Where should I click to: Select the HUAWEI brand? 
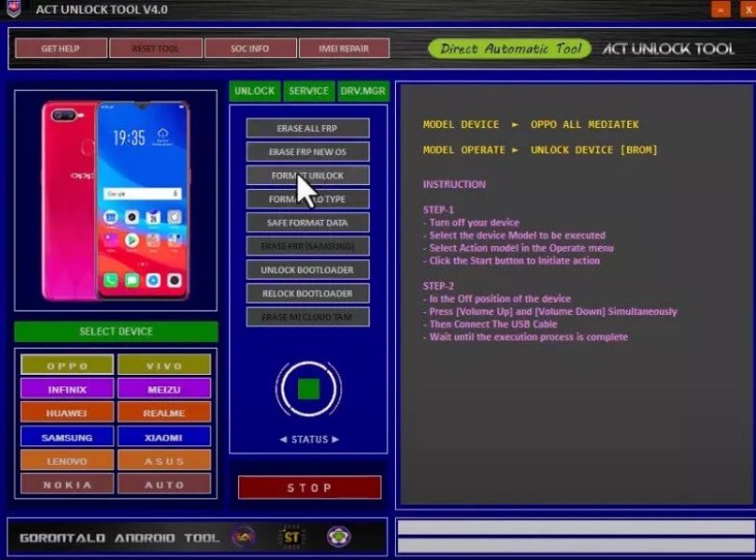(67, 413)
